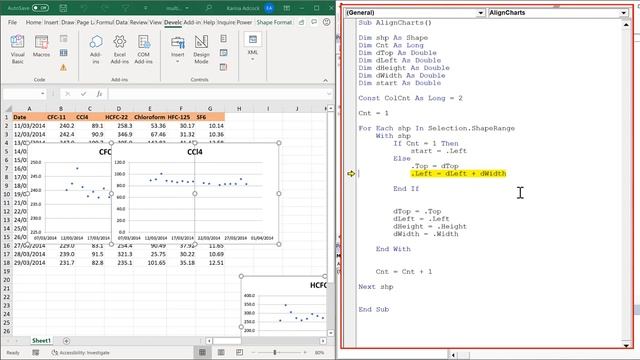Click VBA code scrollbar down arrow
Image resolution: width=640 pixels, height=360 pixels.
coord(626,345)
